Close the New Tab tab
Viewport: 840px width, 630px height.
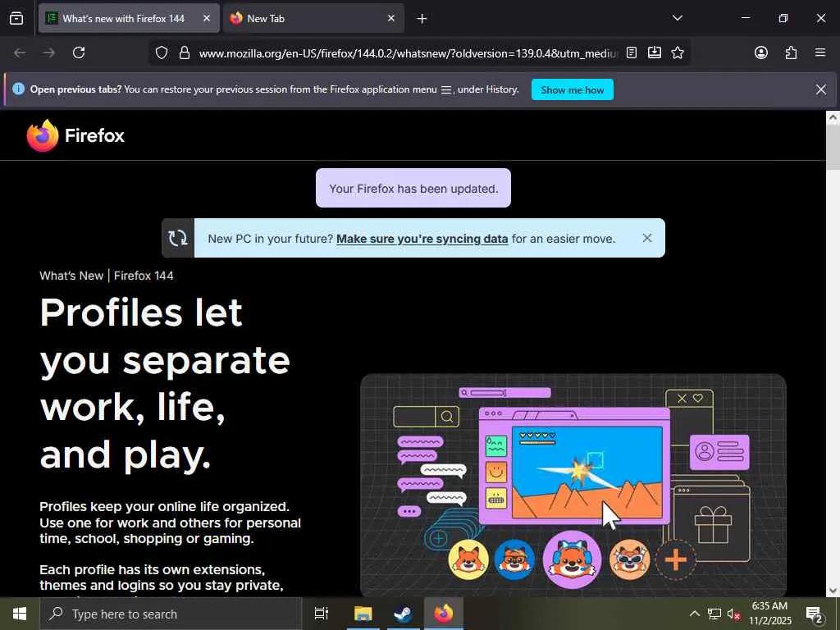click(x=391, y=18)
